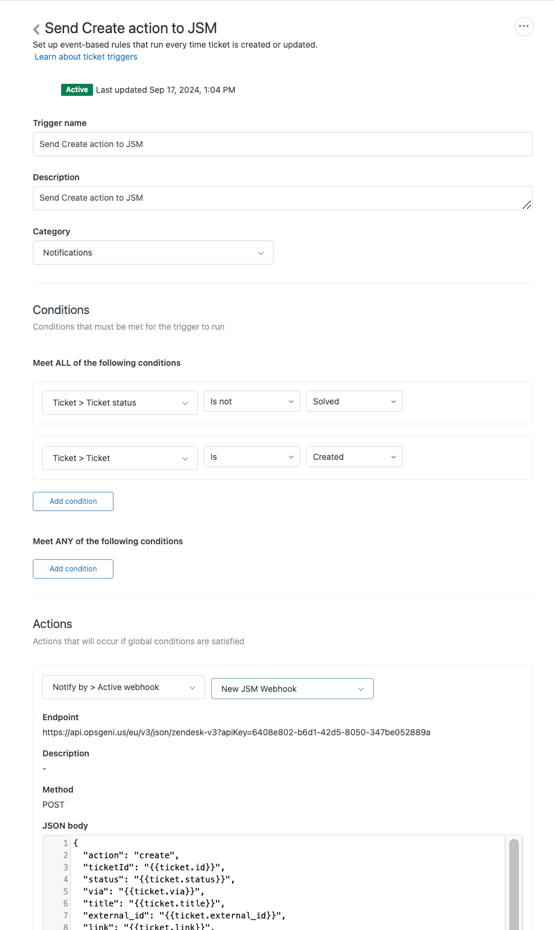Add condition under Meet ANY conditions

pyautogui.click(x=73, y=569)
